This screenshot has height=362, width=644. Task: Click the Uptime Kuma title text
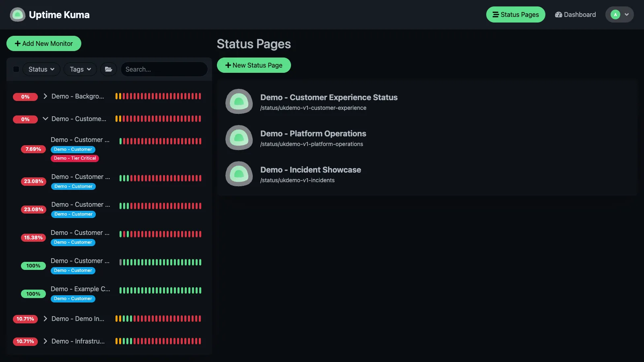pyautogui.click(x=59, y=14)
